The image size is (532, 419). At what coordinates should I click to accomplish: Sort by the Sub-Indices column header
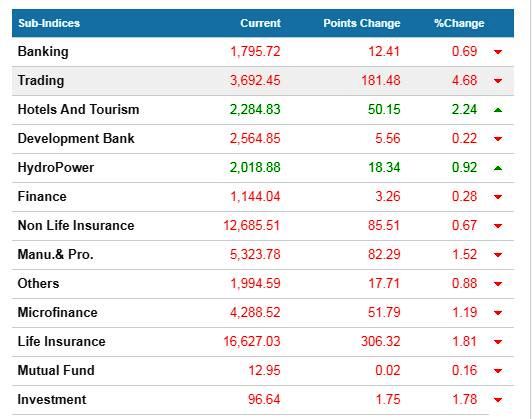click(49, 23)
